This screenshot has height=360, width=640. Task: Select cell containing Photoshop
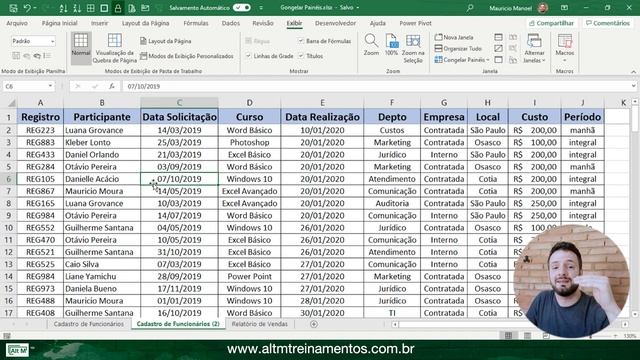pos(249,142)
